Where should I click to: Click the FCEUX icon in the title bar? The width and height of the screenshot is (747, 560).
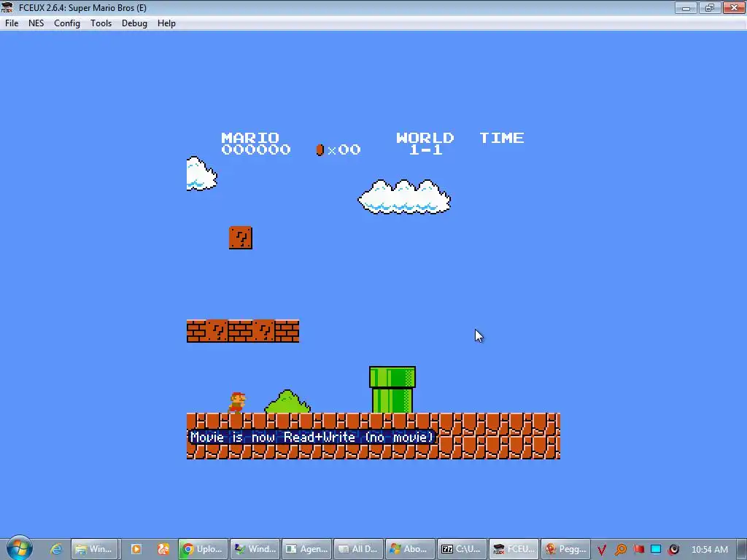7,7
